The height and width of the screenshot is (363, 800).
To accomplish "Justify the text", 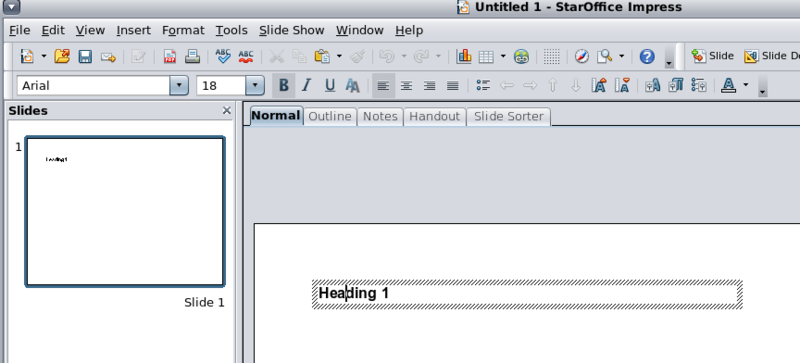I will (453, 86).
